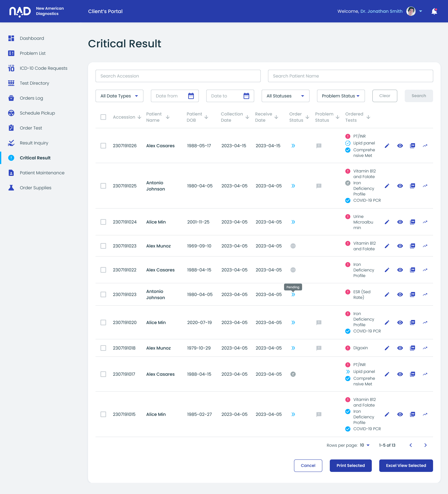Open problem comment for accession 2307191015
The image size is (448, 494).
click(x=319, y=414)
